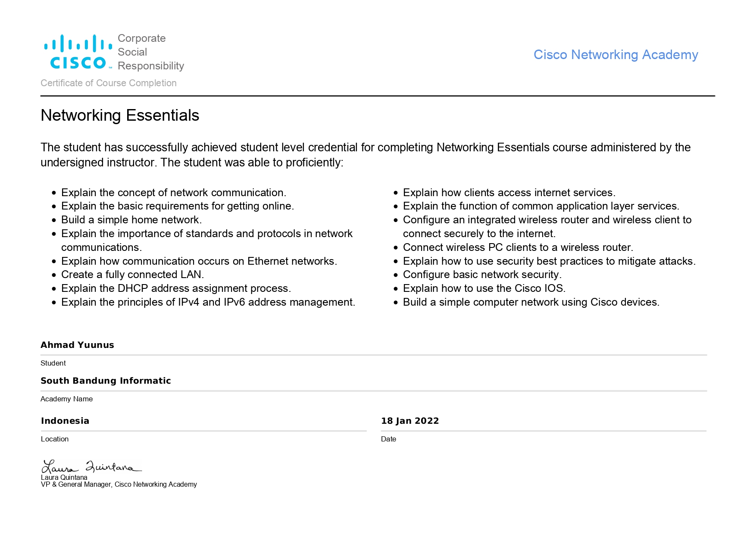Click the Configure basic network security bullet
The height and width of the screenshot is (535, 756).
pos(482,275)
